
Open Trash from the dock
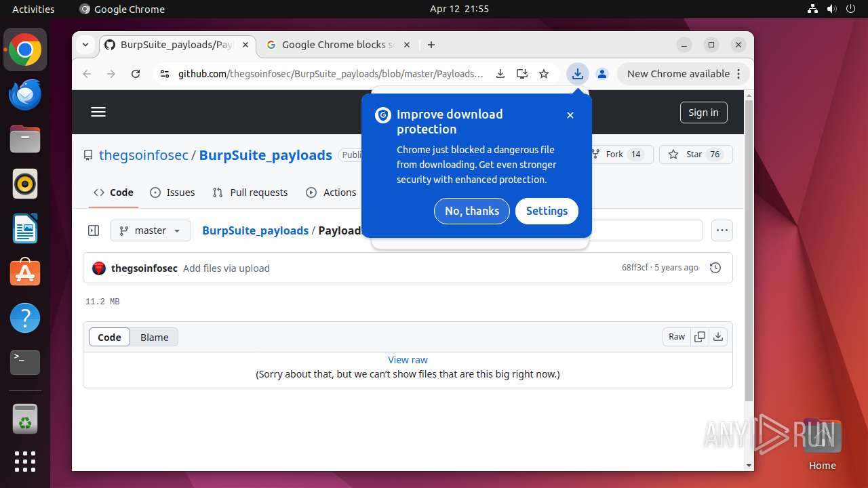(x=25, y=419)
